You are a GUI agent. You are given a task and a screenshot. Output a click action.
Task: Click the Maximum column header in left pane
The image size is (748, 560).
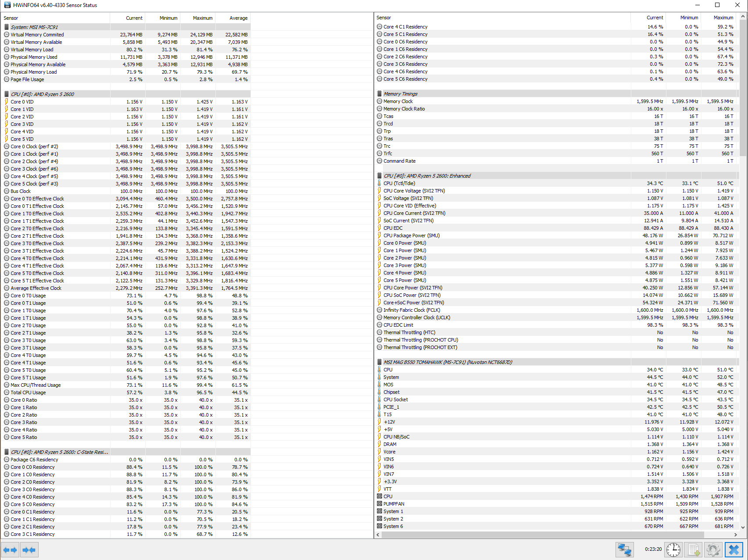click(x=198, y=18)
